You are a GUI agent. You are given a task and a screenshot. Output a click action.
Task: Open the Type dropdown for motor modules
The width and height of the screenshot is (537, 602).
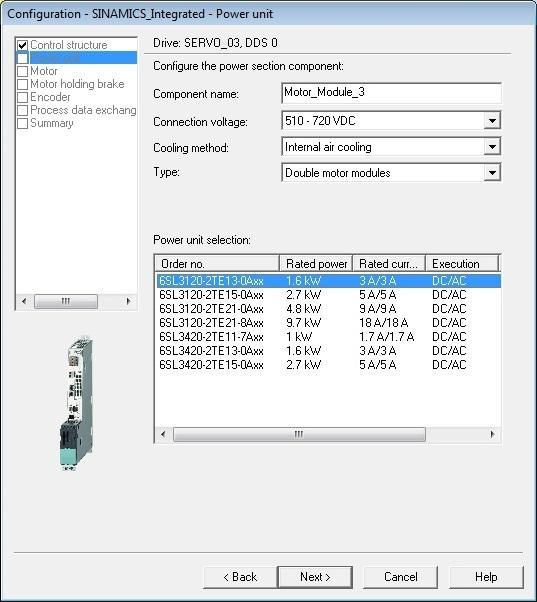pyautogui.click(x=492, y=173)
